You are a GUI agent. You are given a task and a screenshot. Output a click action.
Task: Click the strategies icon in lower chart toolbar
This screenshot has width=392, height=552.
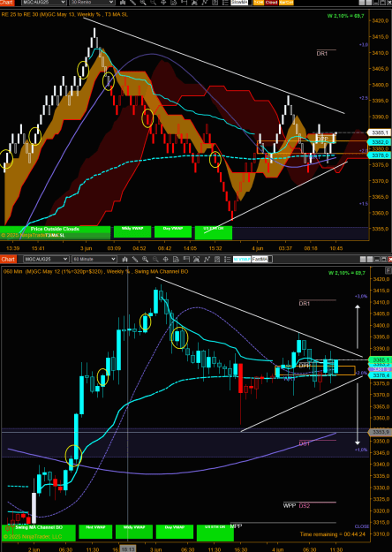coord(216,260)
